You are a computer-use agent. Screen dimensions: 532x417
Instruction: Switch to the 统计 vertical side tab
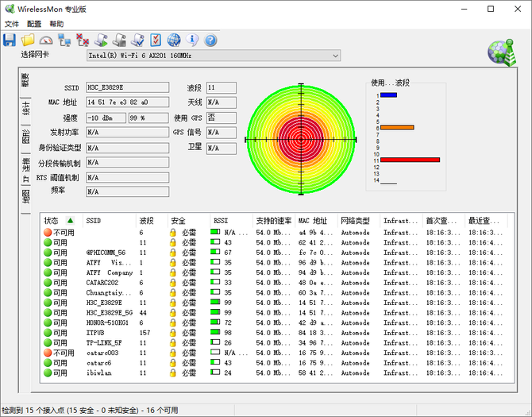click(x=25, y=109)
